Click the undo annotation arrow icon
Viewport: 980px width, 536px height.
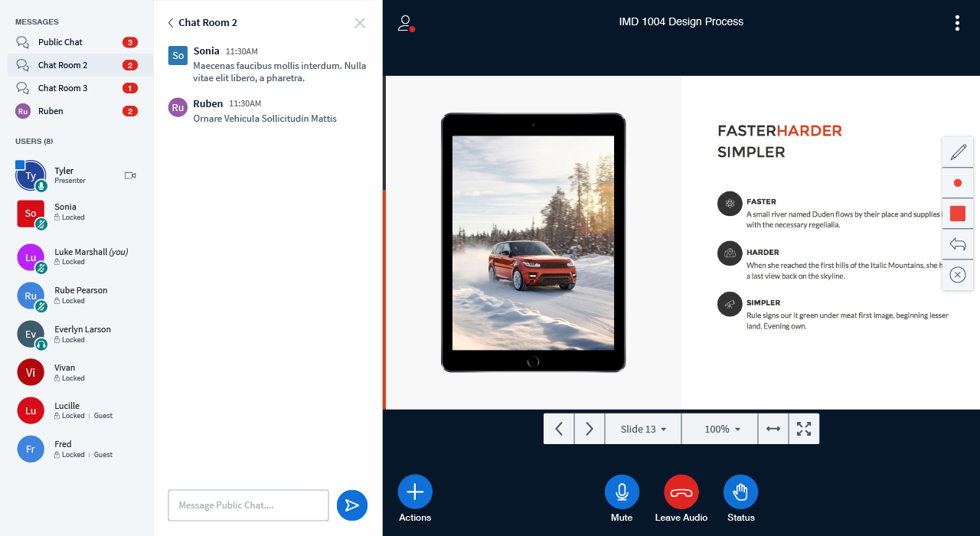958,244
